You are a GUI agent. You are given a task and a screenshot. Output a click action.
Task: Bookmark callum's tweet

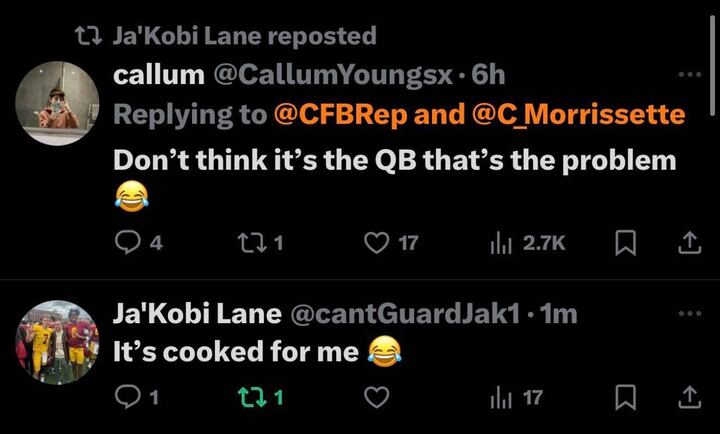(x=625, y=243)
